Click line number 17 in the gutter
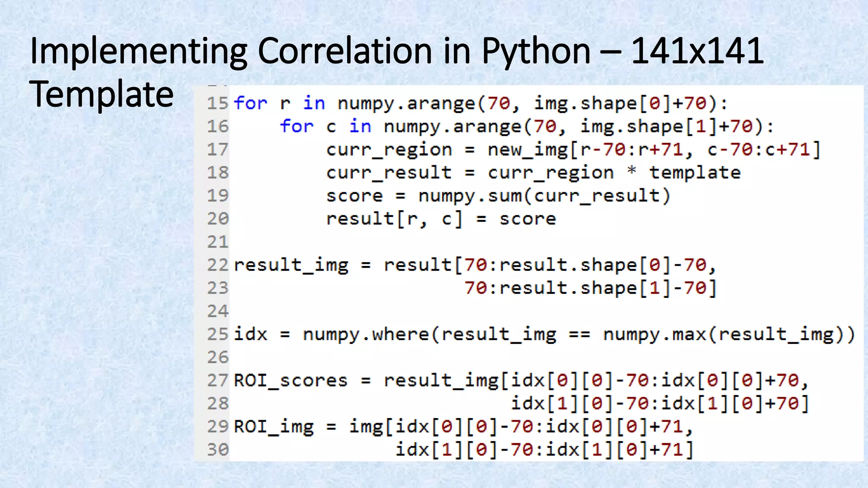868x488 pixels. coord(217,150)
